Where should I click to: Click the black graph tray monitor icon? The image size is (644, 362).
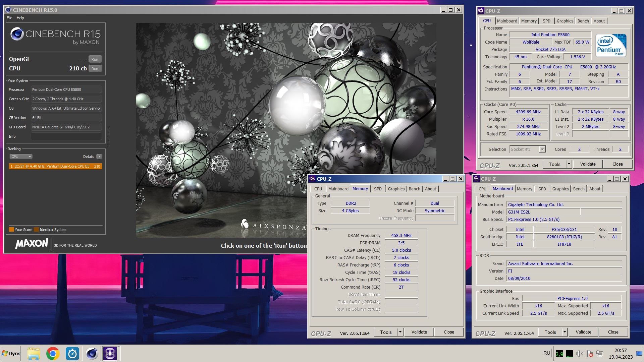(570, 354)
